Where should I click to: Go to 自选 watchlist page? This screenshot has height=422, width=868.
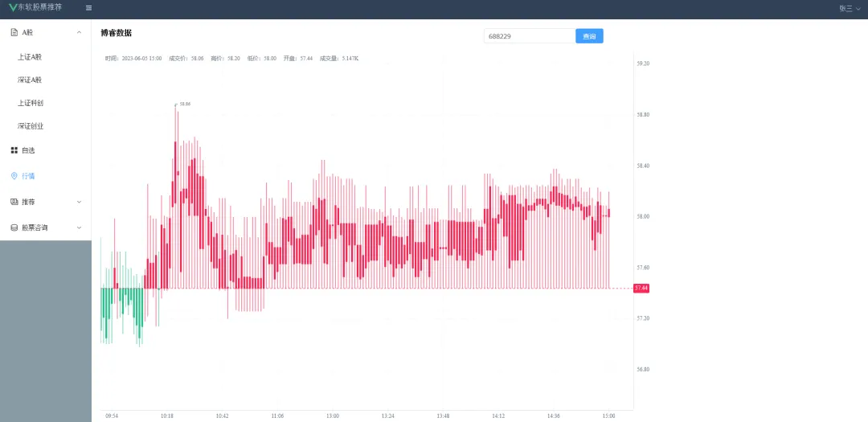28,150
